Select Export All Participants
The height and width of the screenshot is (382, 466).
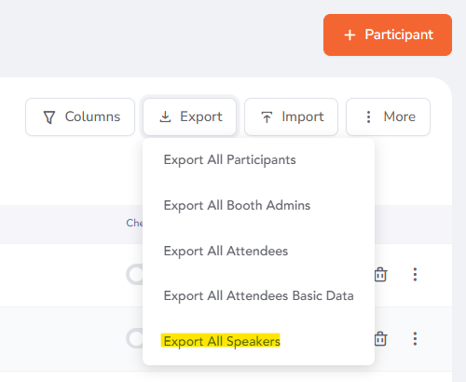tap(230, 160)
